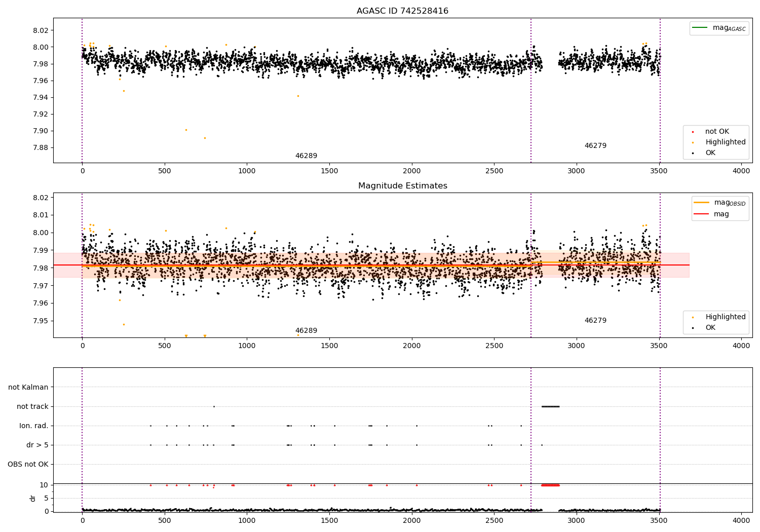Click the "4000" x-tick under the middle plot

(741, 346)
